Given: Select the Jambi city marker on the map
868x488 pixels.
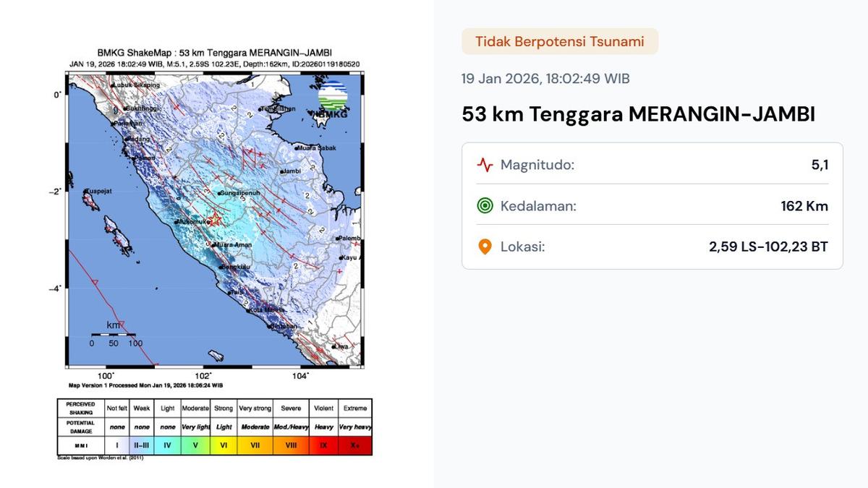Looking at the screenshot, I should 282,172.
